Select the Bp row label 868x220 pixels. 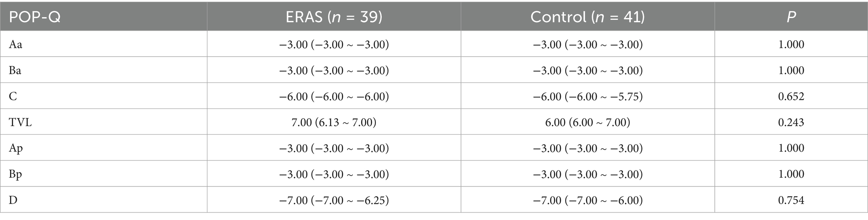16,174
